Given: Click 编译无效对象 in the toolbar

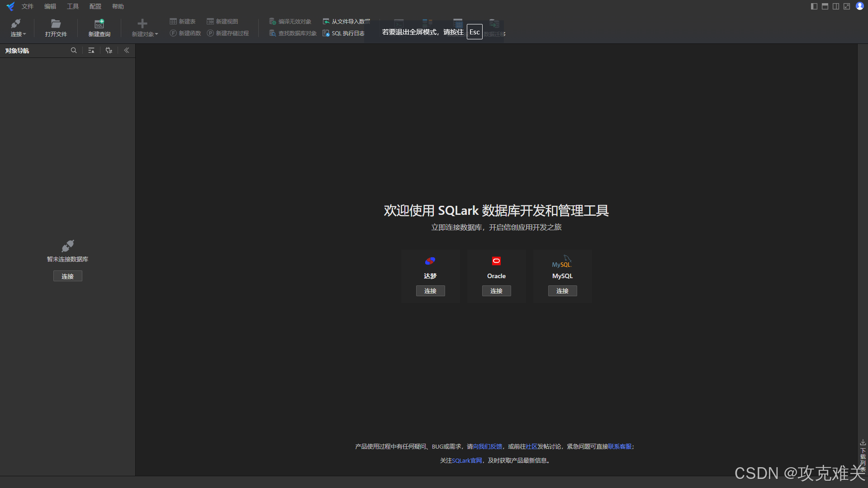Looking at the screenshot, I should (x=290, y=21).
